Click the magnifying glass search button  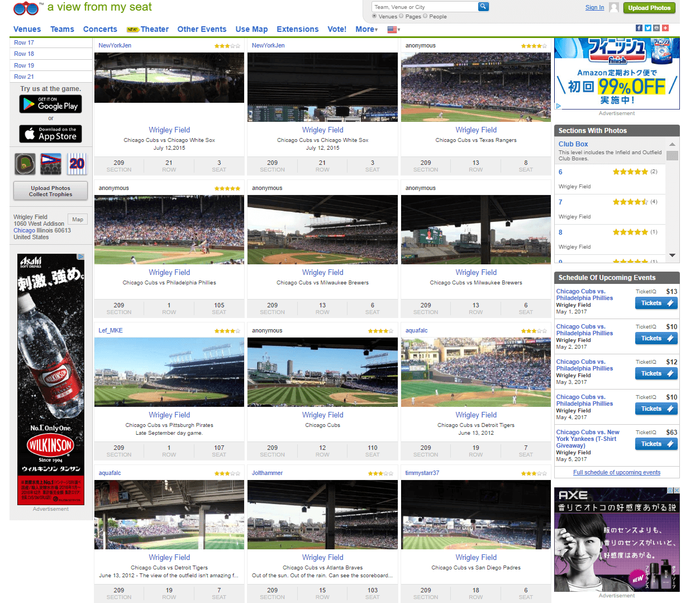point(483,7)
